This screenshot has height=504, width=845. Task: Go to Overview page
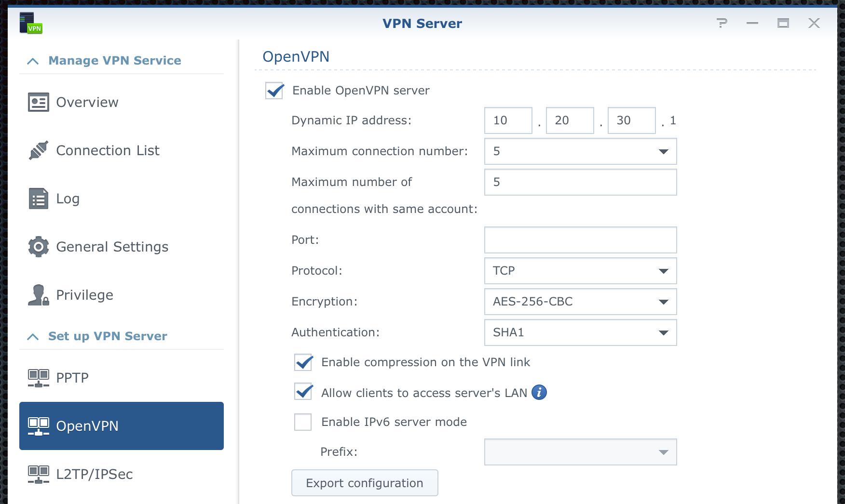tap(122, 102)
